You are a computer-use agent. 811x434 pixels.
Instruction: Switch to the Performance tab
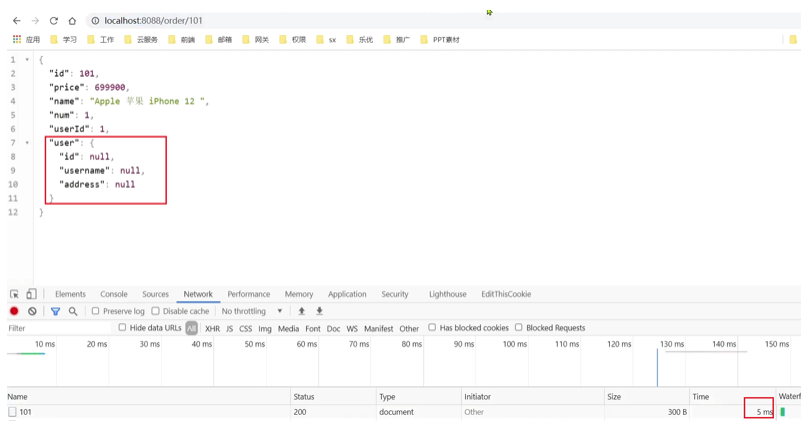(x=249, y=294)
